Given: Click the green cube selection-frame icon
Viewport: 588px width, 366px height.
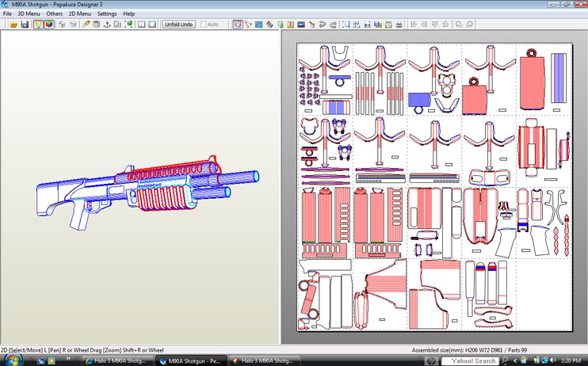Looking at the screenshot, I should tap(128, 25).
